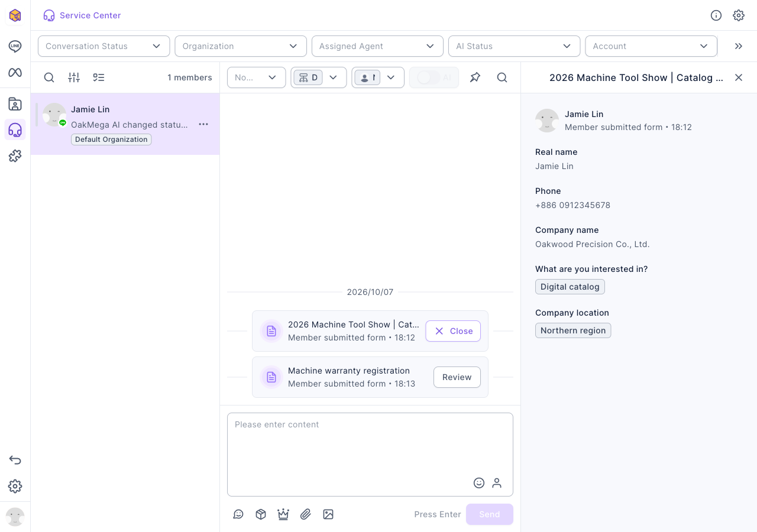Open Jamie Lin's three-dot options menu
The height and width of the screenshot is (532, 757).
[x=203, y=124]
